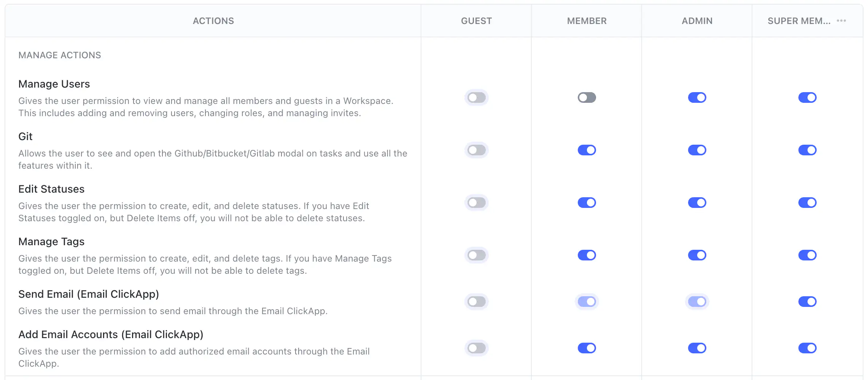Disable Manage Tags for Super Member

click(808, 255)
